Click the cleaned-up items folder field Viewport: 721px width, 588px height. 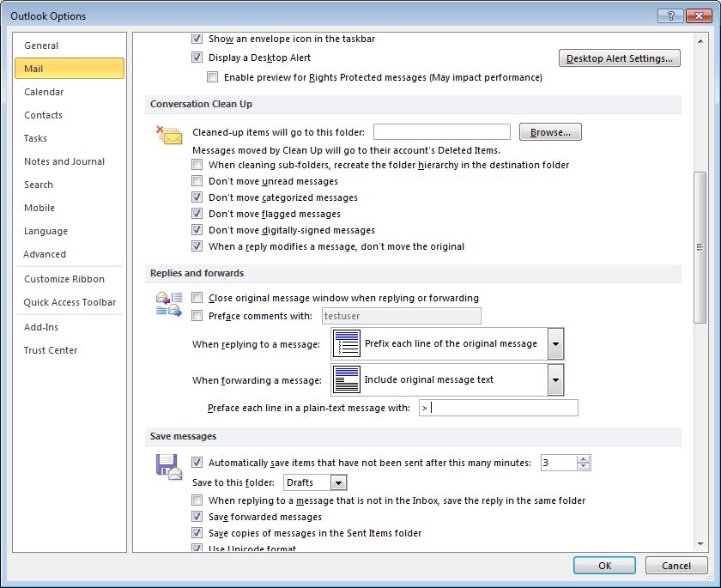(x=442, y=132)
